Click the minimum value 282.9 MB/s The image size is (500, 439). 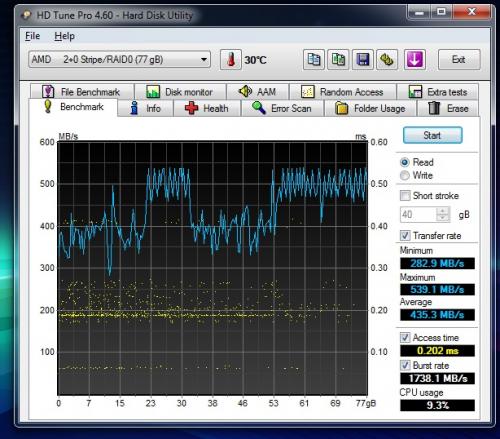pos(437,263)
